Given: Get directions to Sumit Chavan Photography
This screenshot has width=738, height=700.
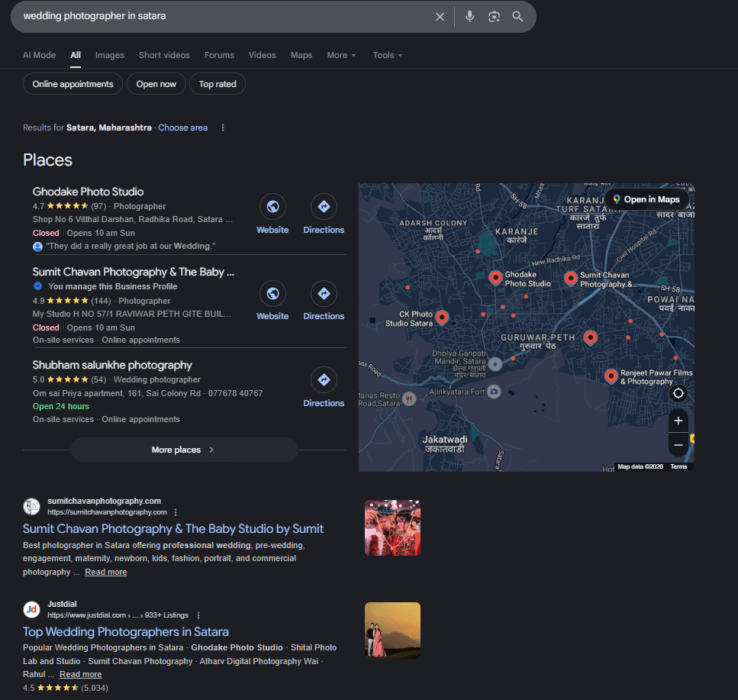Looking at the screenshot, I should (324, 294).
